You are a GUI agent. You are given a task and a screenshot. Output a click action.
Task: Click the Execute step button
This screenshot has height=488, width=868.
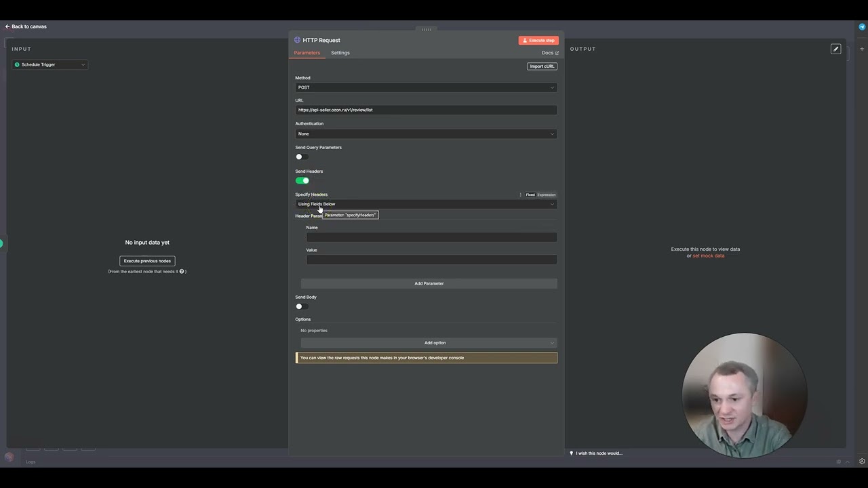(x=538, y=40)
